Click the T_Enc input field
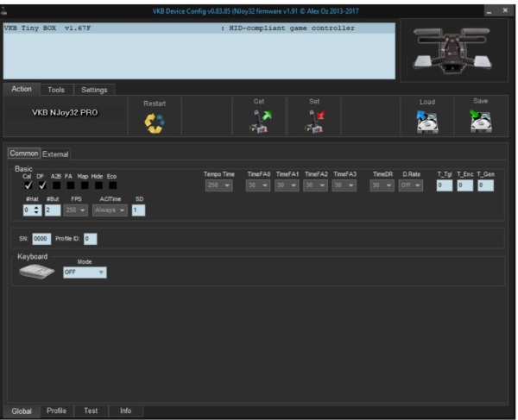 coord(464,185)
